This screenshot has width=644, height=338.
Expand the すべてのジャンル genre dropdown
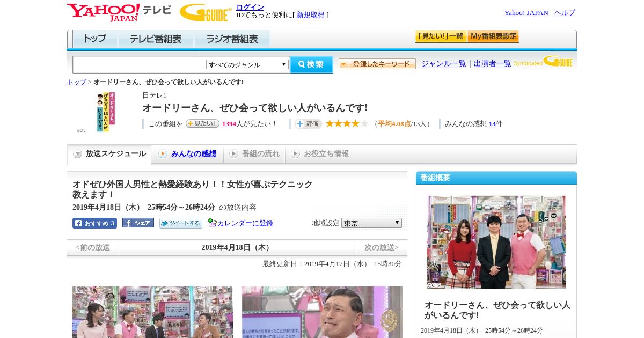(x=247, y=64)
